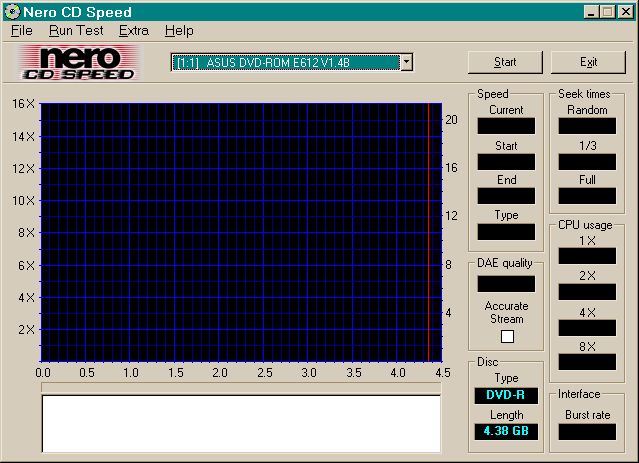Click the DVD-R disc type field
Image resolution: width=639 pixels, height=463 pixels.
(x=506, y=396)
